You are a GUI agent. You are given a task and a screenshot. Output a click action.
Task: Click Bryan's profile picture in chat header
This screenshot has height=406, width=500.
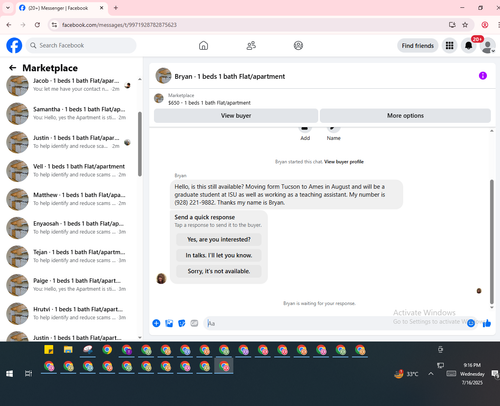point(163,76)
